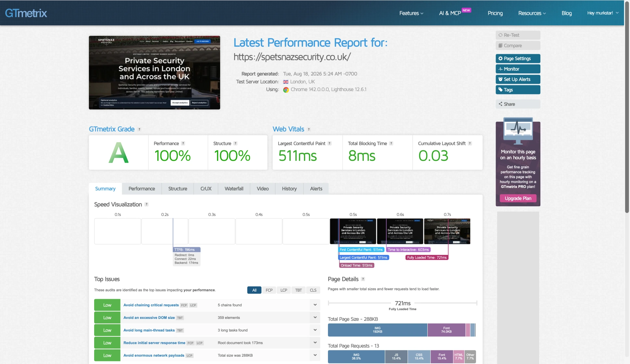Image resolution: width=630 pixels, height=364 pixels.
Task: Click the Page Details help icon
Action: [x=363, y=279]
